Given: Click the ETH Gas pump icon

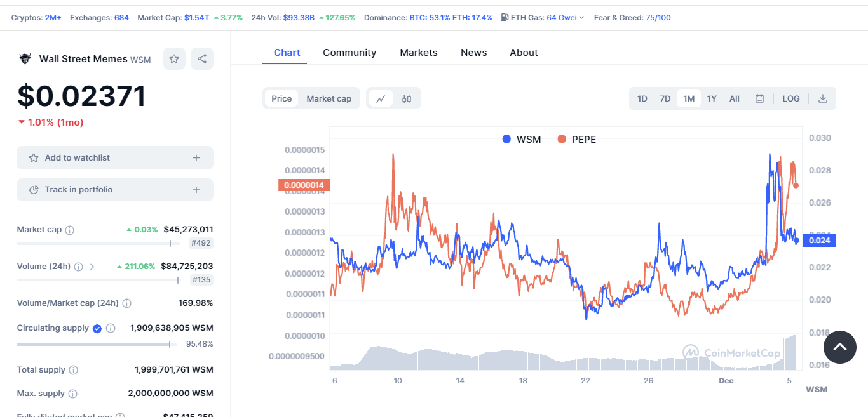Looking at the screenshot, I should [x=505, y=17].
